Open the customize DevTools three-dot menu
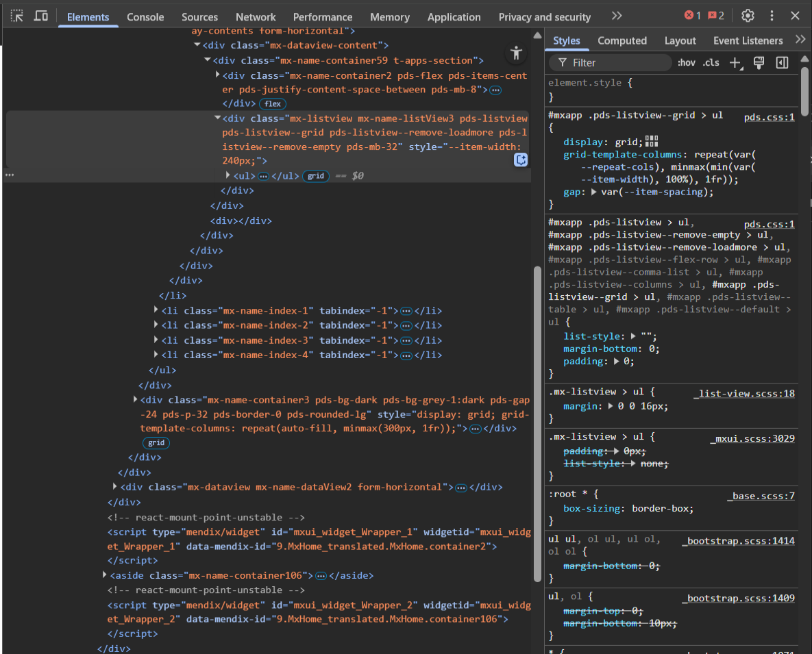 (772, 15)
